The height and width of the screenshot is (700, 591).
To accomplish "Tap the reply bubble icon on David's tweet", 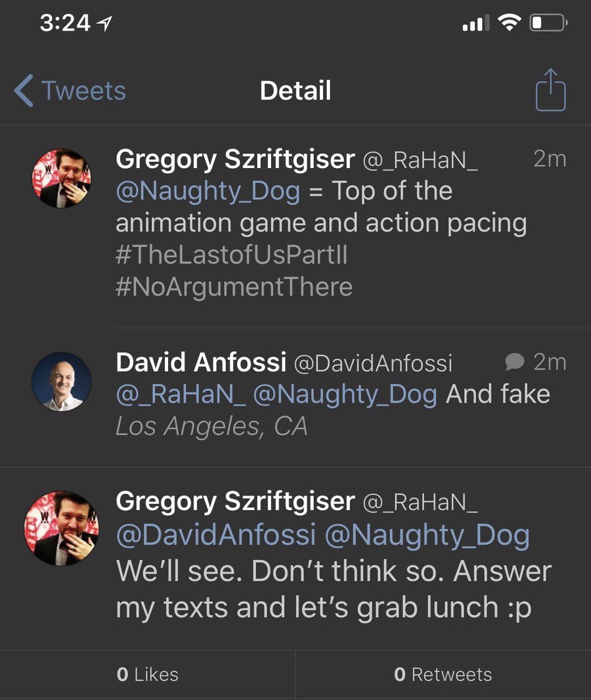I will [x=514, y=362].
